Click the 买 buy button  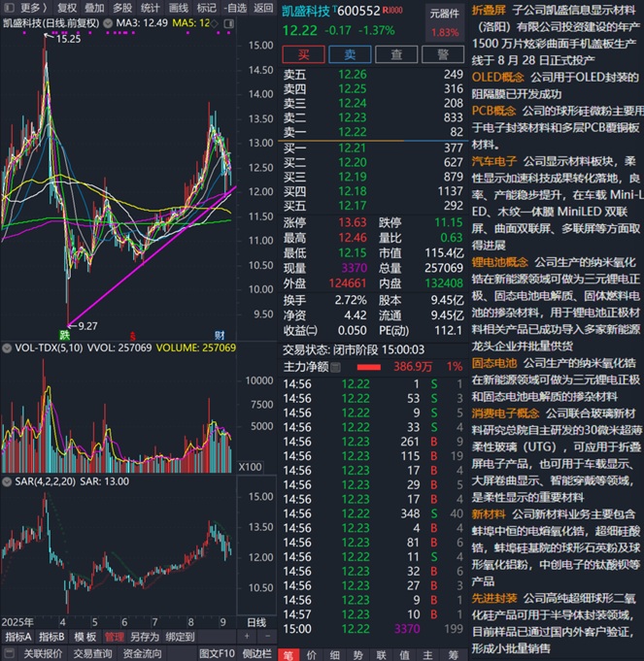303,54
